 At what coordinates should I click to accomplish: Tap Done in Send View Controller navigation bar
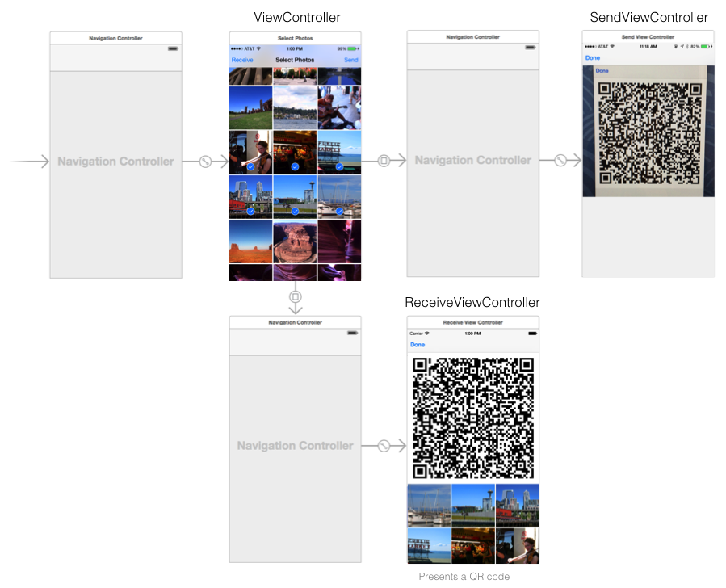tap(593, 58)
